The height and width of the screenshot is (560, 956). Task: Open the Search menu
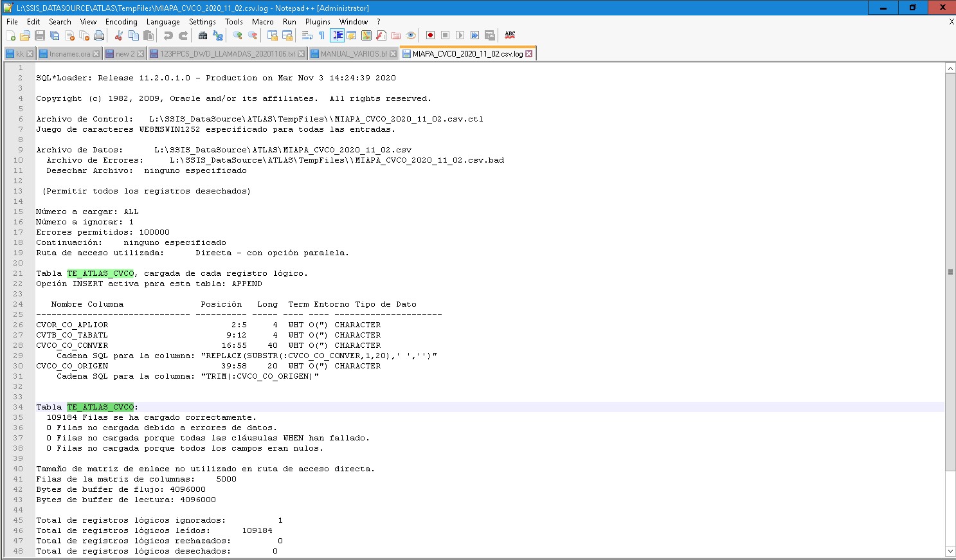point(60,21)
